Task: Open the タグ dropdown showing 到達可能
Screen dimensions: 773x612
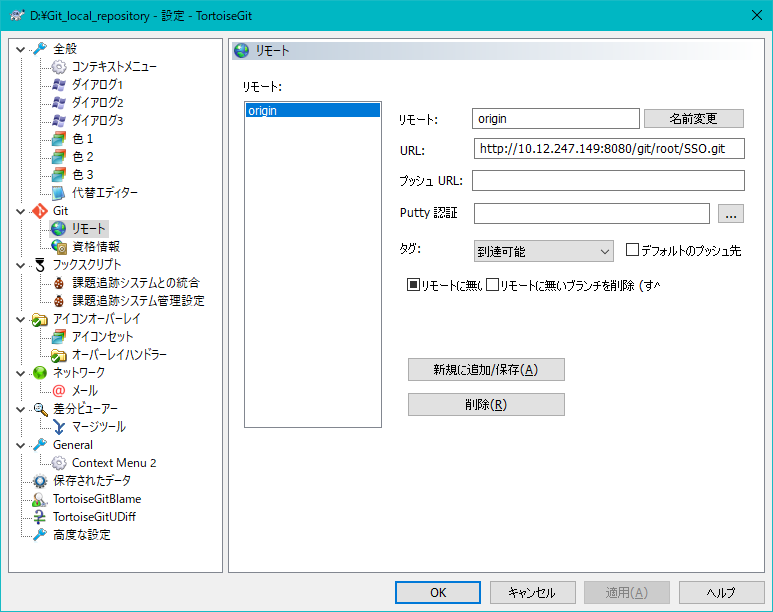Action: click(543, 252)
